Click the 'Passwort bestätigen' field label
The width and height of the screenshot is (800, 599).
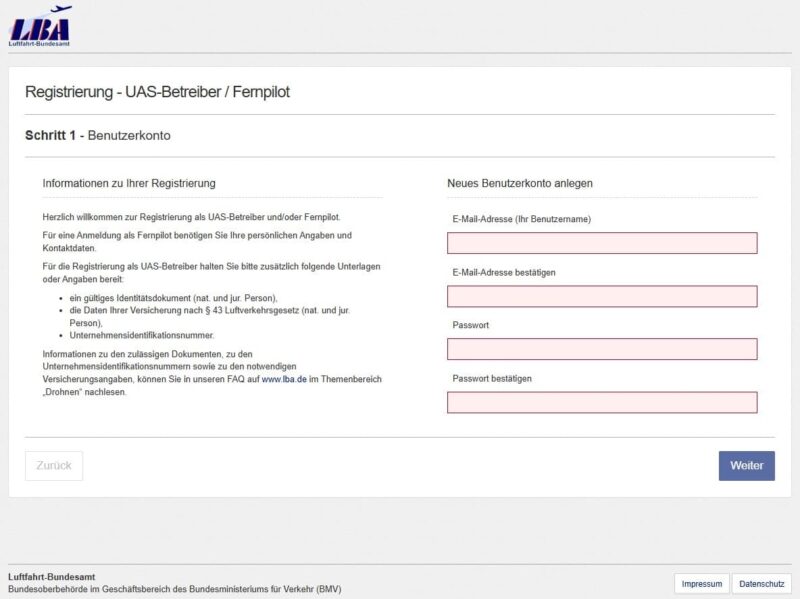pyautogui.click(x=492, y=379)
